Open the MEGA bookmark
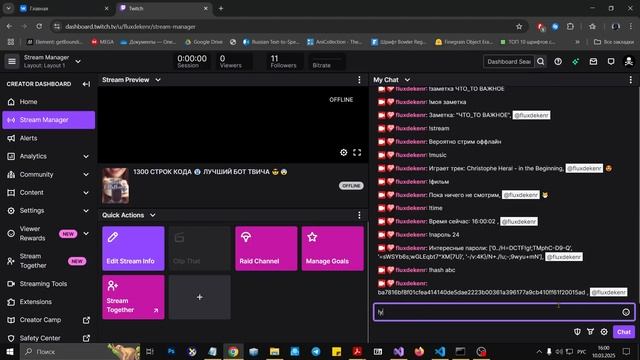The image size is (640, 360). pos(102,42)
